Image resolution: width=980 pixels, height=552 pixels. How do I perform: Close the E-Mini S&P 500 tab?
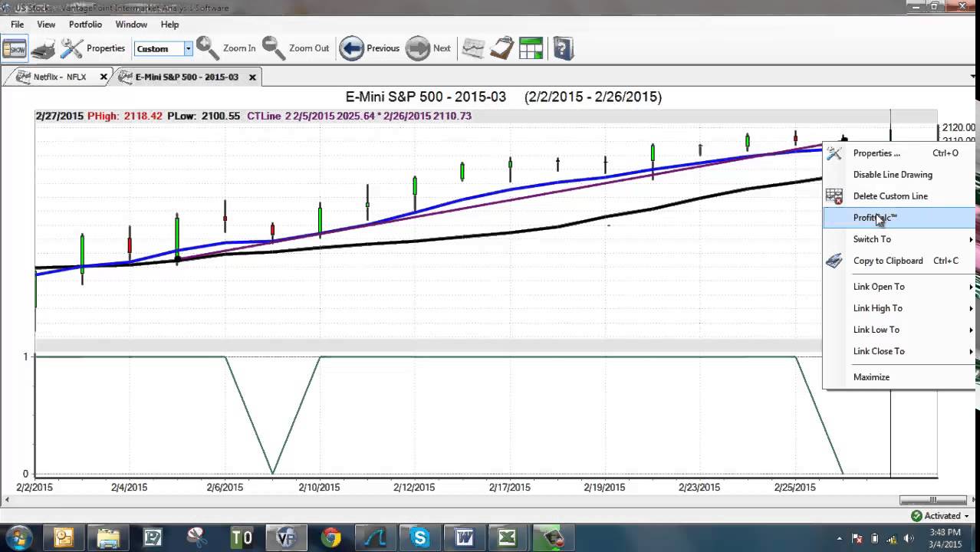click(x=252, y=77)
